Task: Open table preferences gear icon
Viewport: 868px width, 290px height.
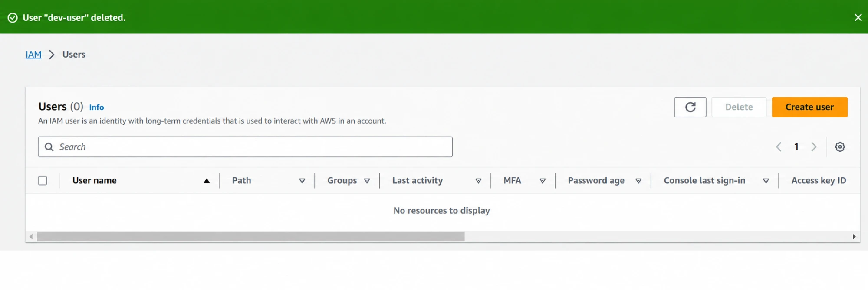Action: point(840,147)
